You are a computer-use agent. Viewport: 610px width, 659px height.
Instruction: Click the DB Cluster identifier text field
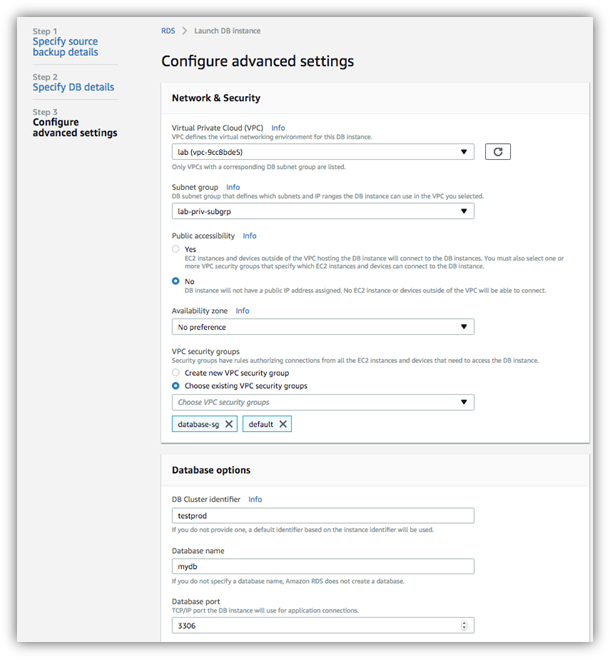323,515
